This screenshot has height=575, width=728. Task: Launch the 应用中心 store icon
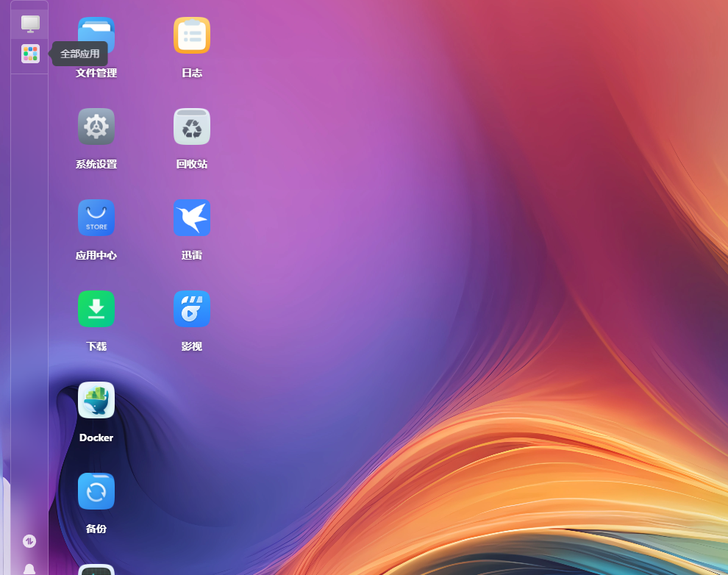tap(96, 218)
